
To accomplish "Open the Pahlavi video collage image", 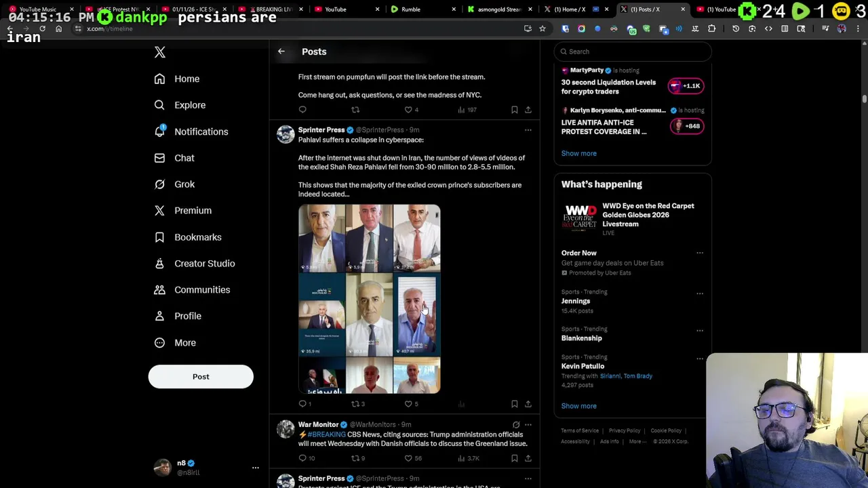I will (x=370, y=300).
